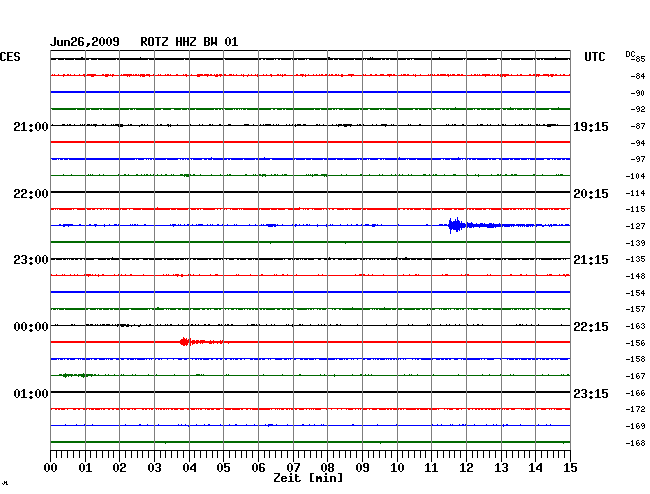650x494 pixels.
Task: Click the DC offset value "-148"
Action: coord(635,276)
